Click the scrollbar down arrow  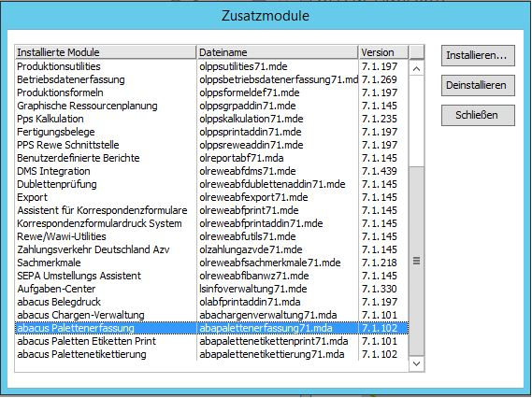[x=416, y=363]
